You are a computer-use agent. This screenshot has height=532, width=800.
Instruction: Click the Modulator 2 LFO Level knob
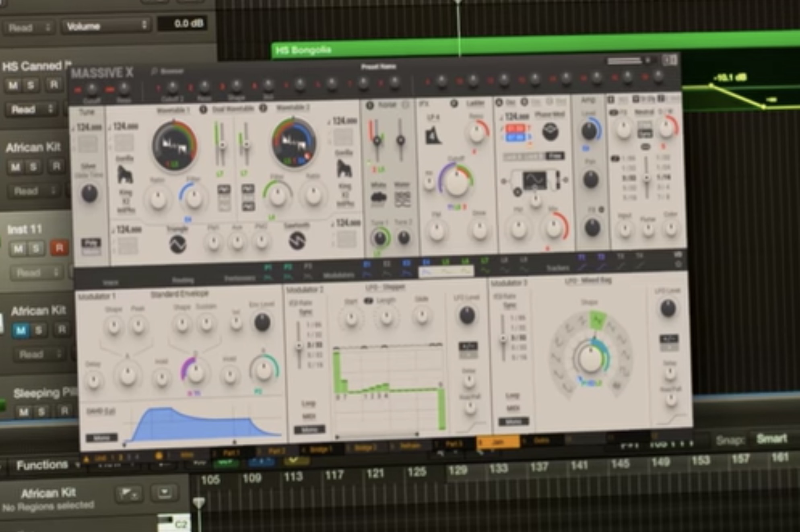467,315
